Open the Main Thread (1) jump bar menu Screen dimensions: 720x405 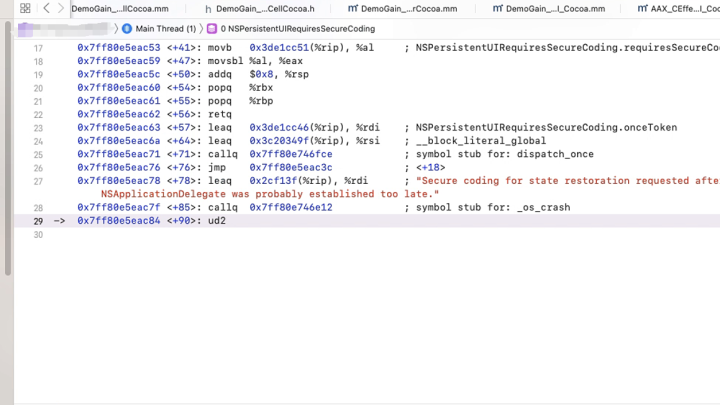coord(165,29)
